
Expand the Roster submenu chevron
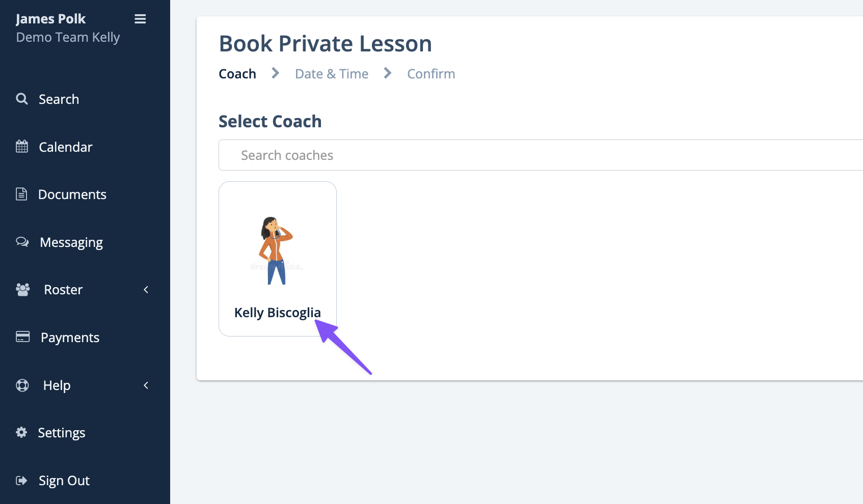pyautogui.click(x=146, y=290)
